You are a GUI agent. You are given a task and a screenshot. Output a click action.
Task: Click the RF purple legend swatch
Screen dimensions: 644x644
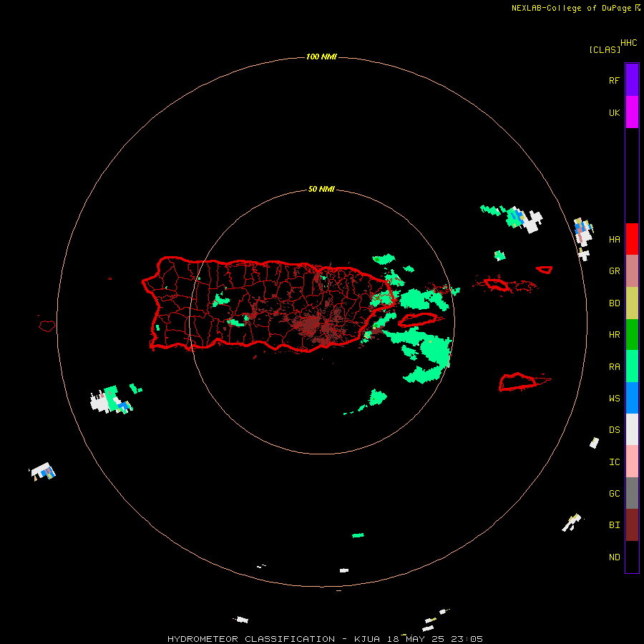pos(632,79)
